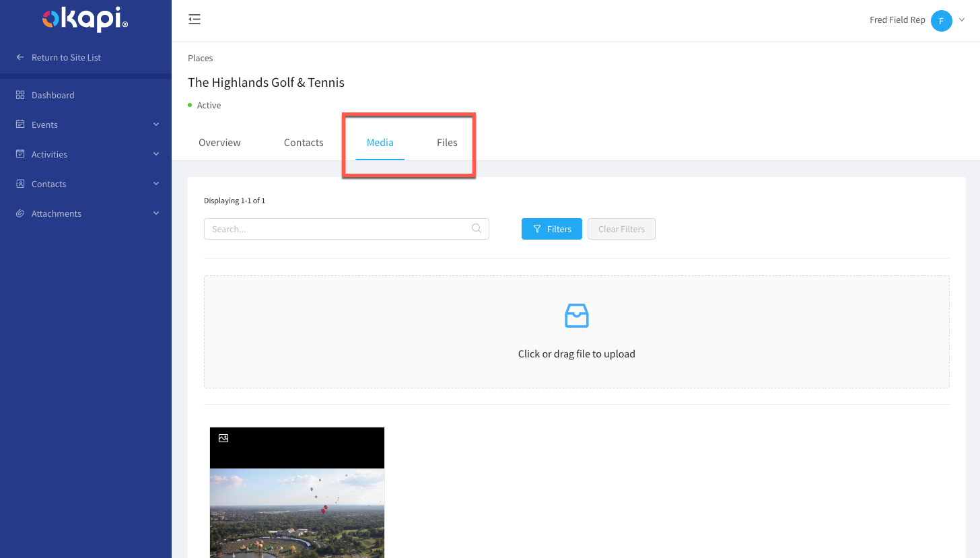Open the hot air balloon photo thumbnail
This screenshot has height=558, width=980.
297,493
